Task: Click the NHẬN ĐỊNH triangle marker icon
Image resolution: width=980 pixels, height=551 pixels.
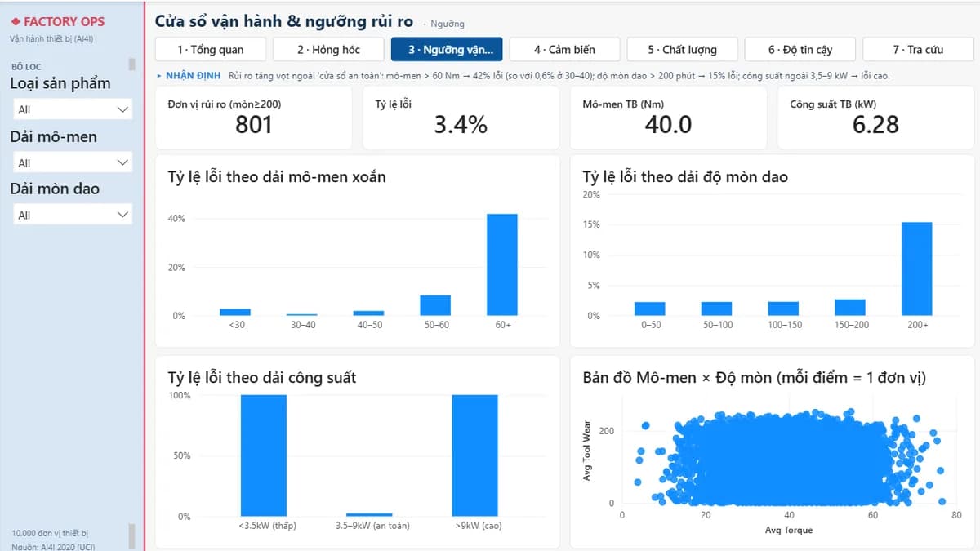Action: [159, 76]
